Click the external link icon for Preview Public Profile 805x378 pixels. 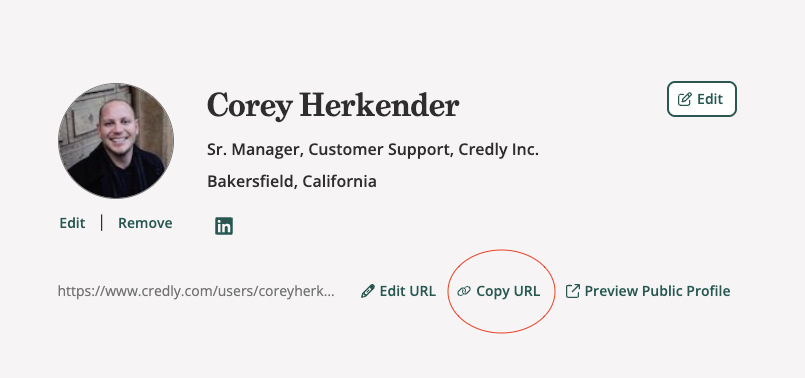(x=572, y=291)
